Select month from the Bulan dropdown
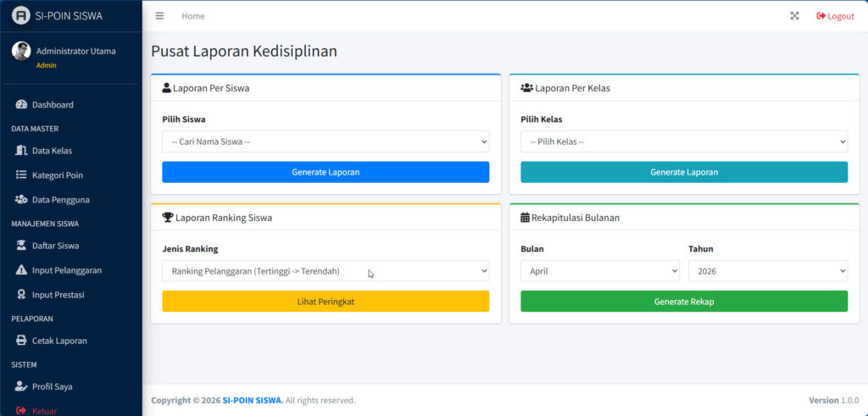The height and width of the screenshot is (416, 868). [x=599, y=271]
